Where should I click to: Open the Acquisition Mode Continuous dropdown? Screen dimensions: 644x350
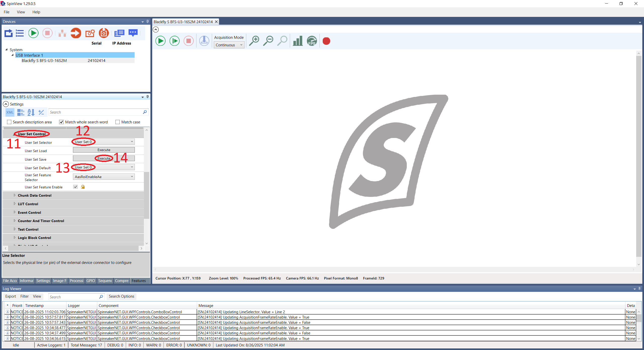pyautogui.click(x=229, y=45)
